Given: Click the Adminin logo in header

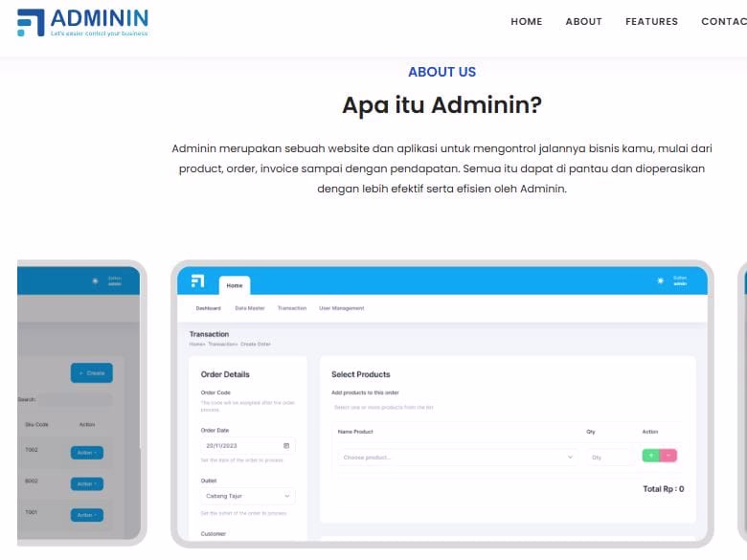Looking at the screenshot, I should pos(83,22).
